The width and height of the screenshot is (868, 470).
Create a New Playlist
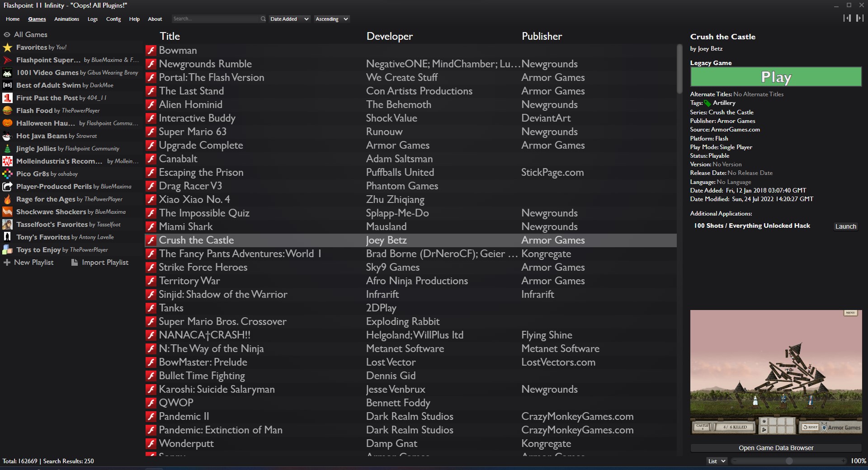click(x=28, y=263)
